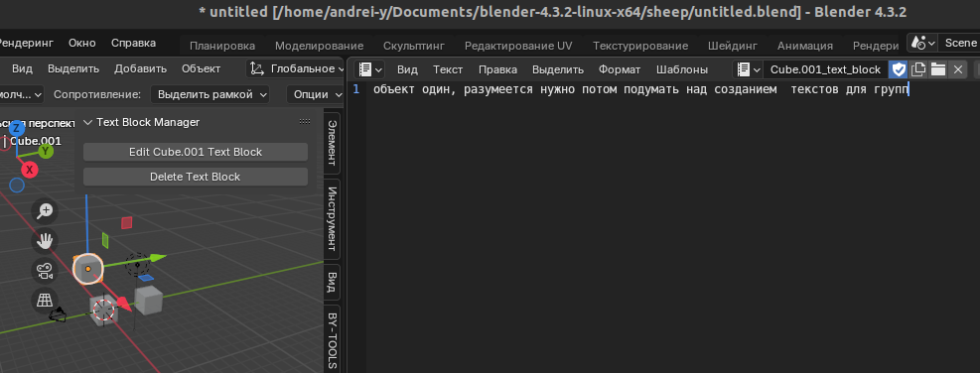Open the 3D viewport Выделить menu
This screenshot has height=373, width=980.
[x=73, y=68]
